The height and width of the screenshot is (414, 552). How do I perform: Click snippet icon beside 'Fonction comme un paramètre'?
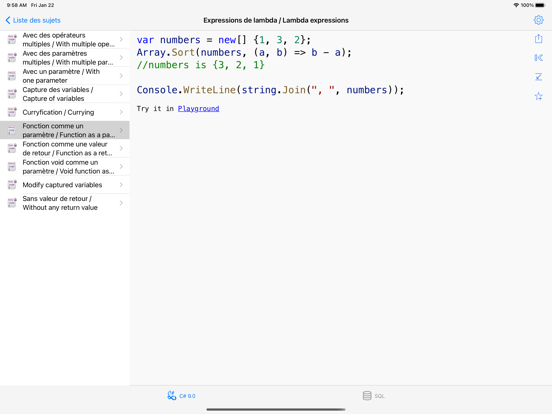pos(12,130)
